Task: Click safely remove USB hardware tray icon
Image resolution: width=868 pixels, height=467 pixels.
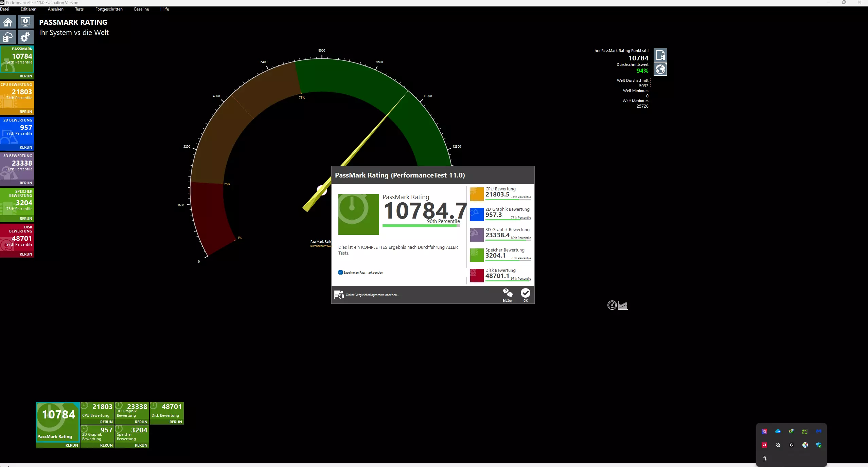Action: tap(764, 459)
